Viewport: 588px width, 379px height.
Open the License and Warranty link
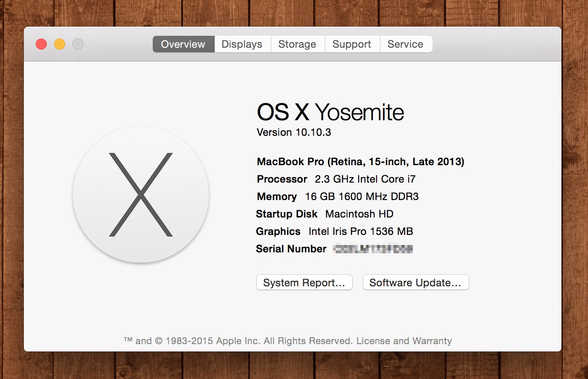[404, 341]
